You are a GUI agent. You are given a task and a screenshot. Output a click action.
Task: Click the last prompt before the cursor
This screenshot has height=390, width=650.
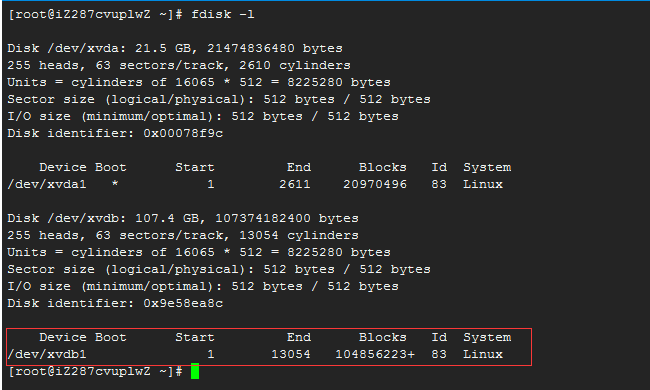click(x=95, y=371)
